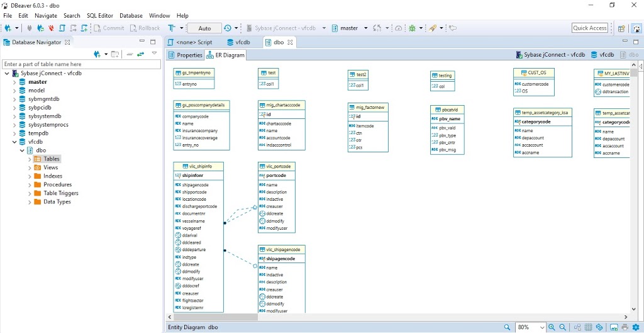Collapse the vfcdb database node
The width and height of the screenshot is (644, 333).
coord(14,142)
